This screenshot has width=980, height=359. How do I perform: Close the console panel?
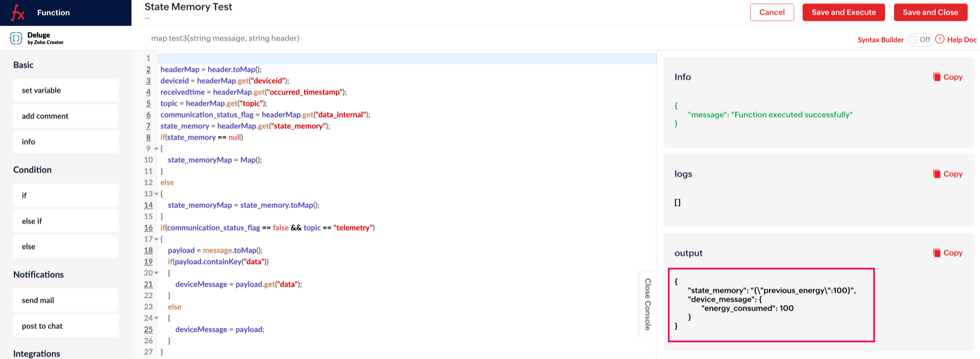648,304
